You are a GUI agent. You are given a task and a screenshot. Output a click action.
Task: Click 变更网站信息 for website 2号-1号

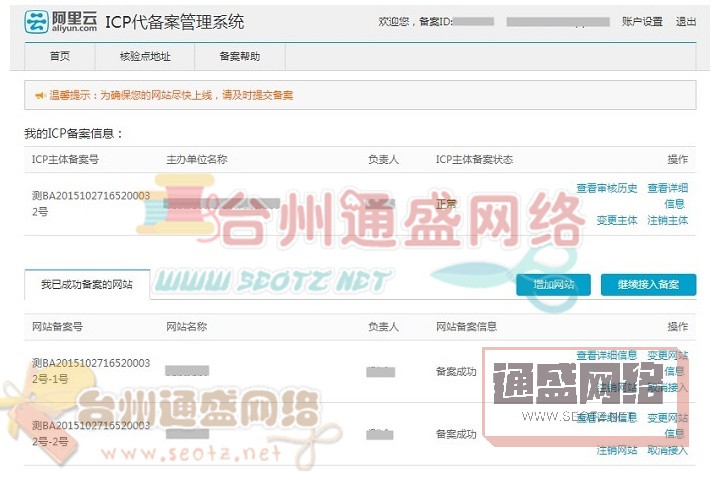coord(668,362)
